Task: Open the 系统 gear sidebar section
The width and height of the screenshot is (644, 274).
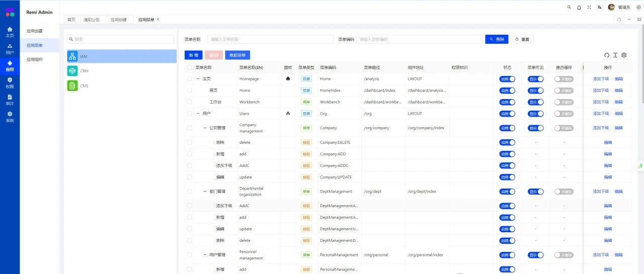Action: click(10, 117)
